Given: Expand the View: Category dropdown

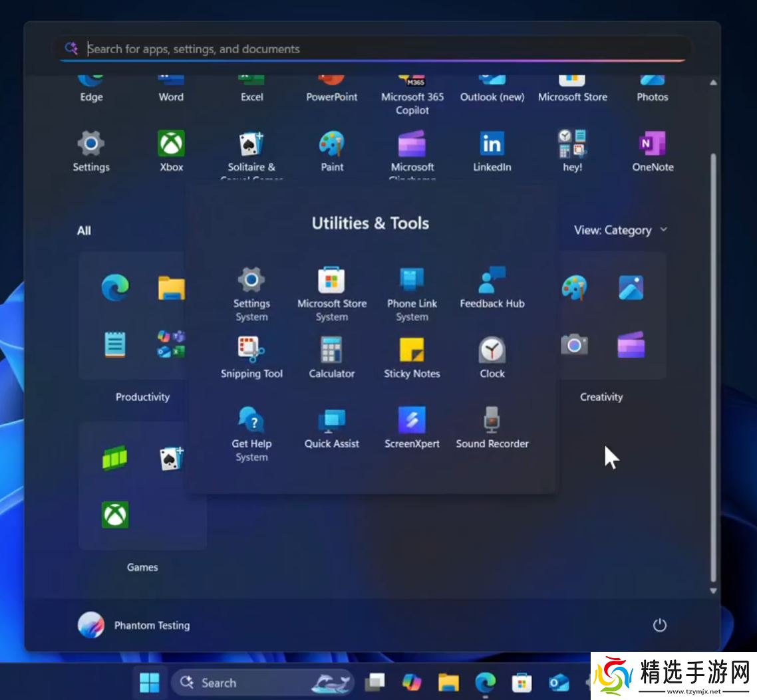Looking at the screenshot, I should pyautogui.click(x=621, y=230).
